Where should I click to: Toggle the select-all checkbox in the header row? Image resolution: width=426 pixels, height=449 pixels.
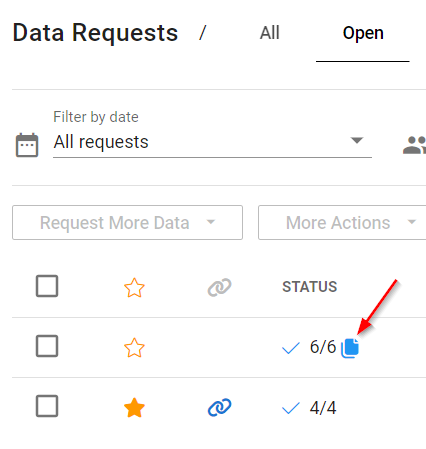coord(47,286)
